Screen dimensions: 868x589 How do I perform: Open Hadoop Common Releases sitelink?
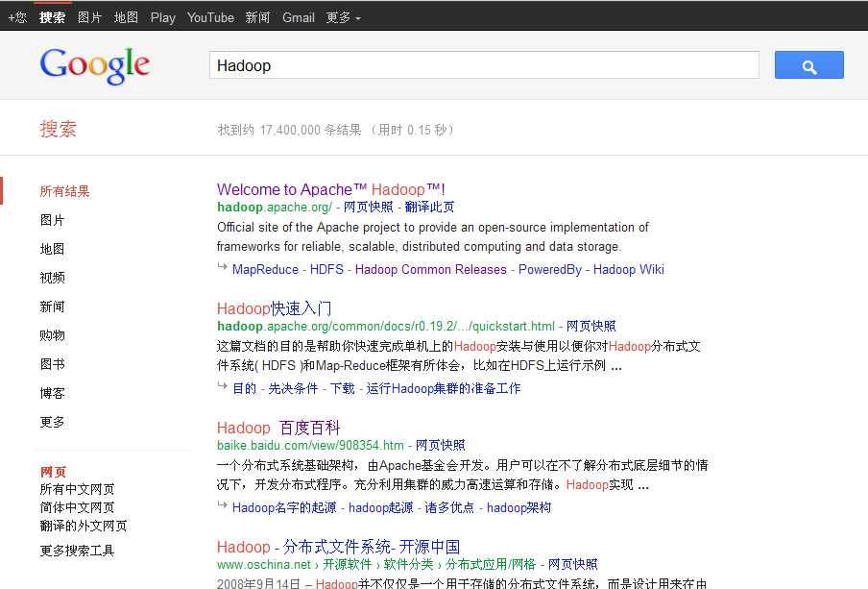click(431, 269)
